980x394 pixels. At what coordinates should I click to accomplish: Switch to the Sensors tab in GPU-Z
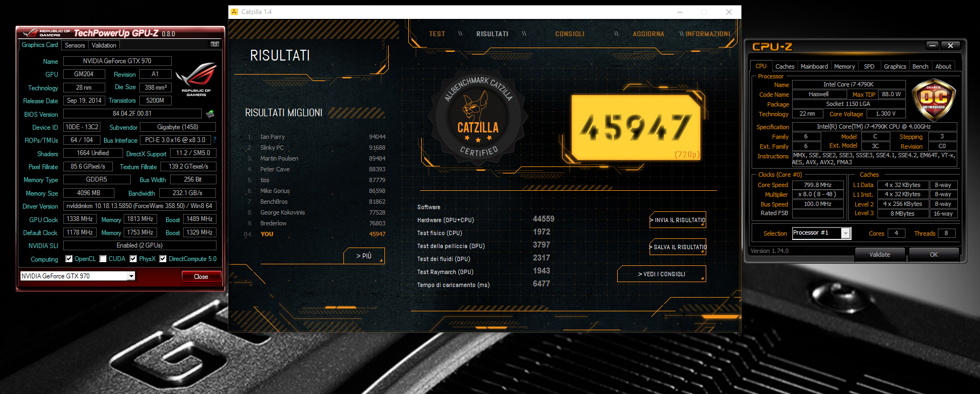click(75, 45)
